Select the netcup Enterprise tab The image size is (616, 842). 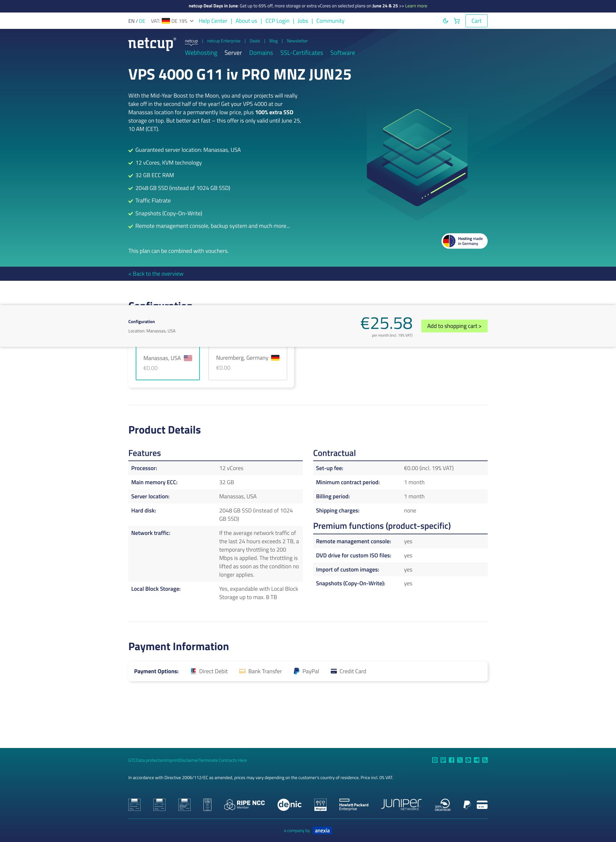tap(224, 41)
